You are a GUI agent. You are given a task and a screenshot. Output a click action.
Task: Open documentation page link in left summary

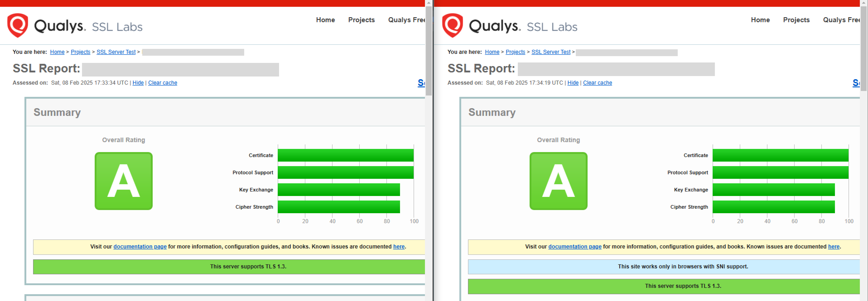tap(140, 246)
